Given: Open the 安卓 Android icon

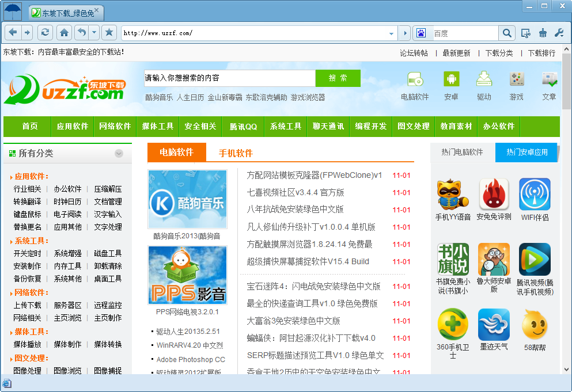Looking at the screenshot, I should [x=451, y=79].
